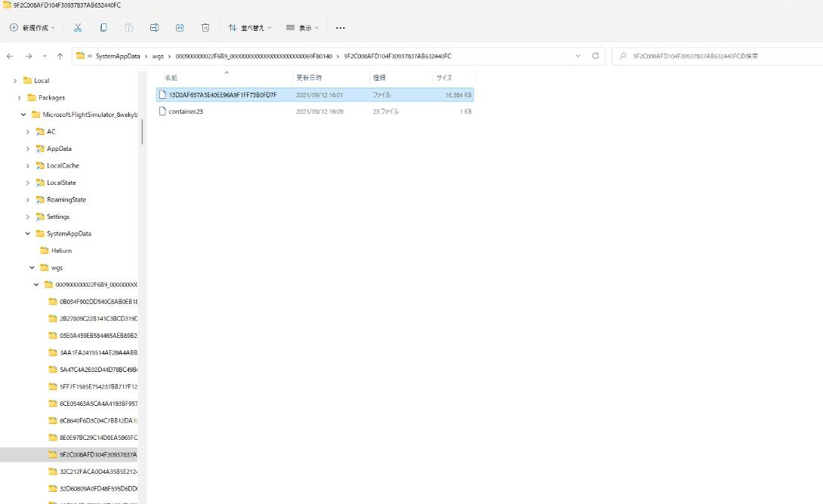Screen dimensions: 823x504
Task: Click the Copy icon in toolbar
Action: coord(103,28)
